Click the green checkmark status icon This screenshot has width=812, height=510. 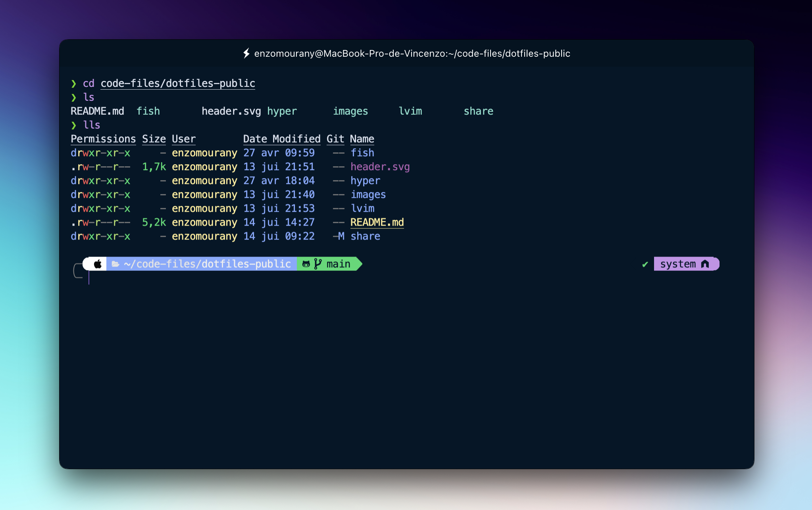coord(645,265)
